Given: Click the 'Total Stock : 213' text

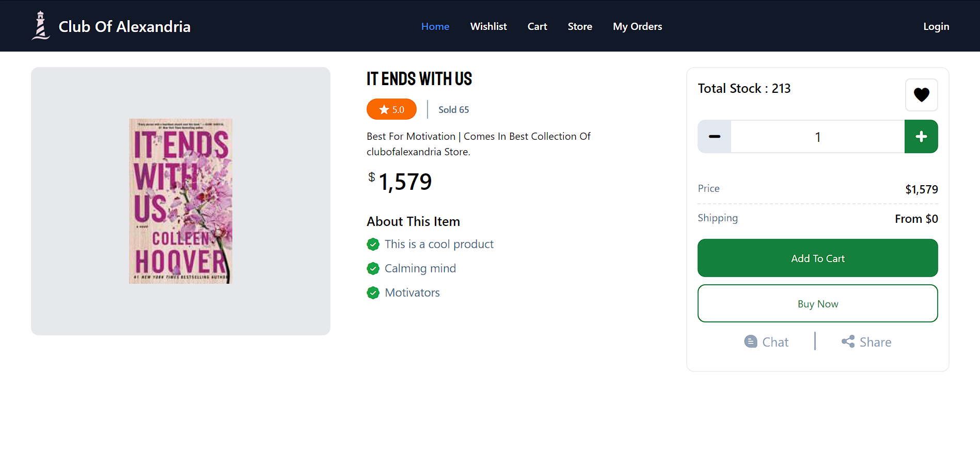Looking at the screenshot, I should tap(744, 88).
